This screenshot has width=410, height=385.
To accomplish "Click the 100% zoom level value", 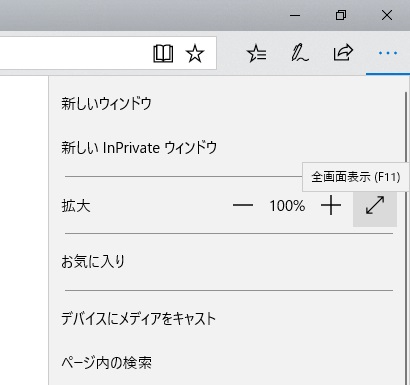I will coord(287,206).
